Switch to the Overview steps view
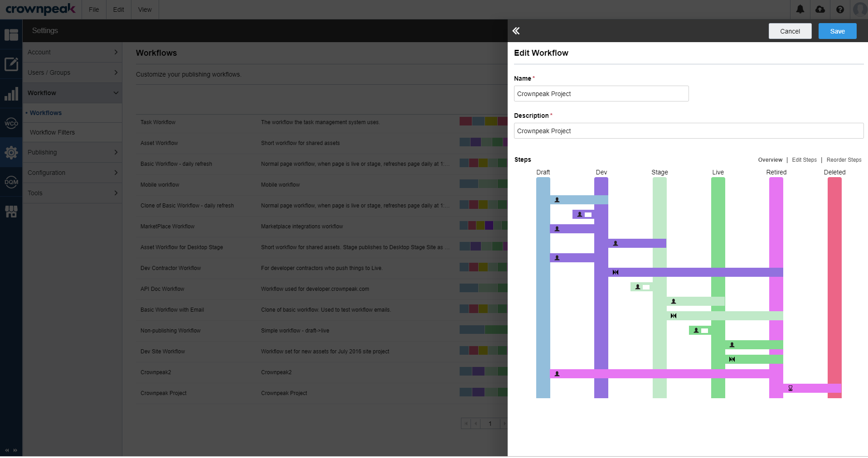Viewport: 868px width, 458px height. [x=770, y=160]
